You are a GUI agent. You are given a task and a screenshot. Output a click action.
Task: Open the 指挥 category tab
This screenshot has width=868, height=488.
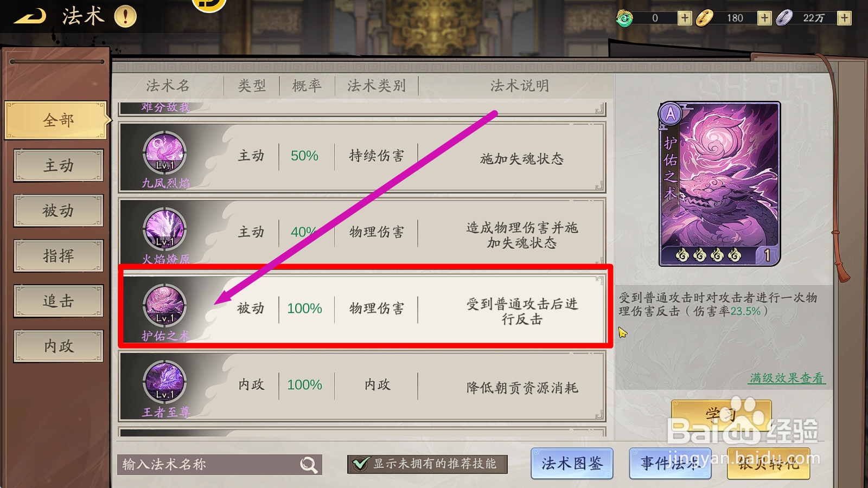(x=59, y=255)
